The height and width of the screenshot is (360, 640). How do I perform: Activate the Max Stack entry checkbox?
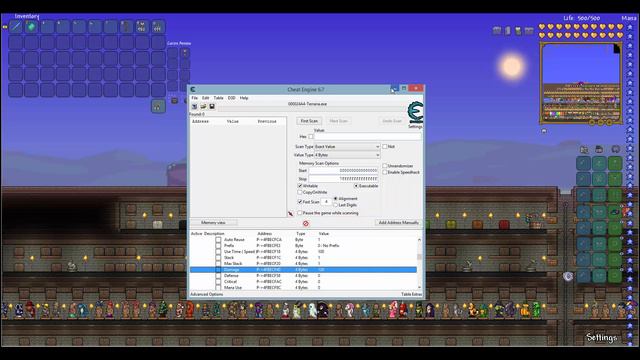click(x=218, y=264)
